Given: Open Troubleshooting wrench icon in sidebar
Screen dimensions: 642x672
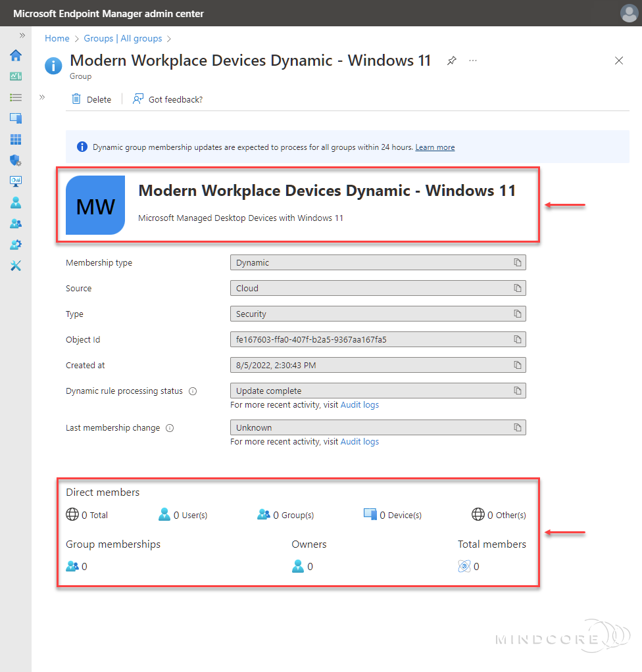Looking at the screenshot, I should click(16, 266).
